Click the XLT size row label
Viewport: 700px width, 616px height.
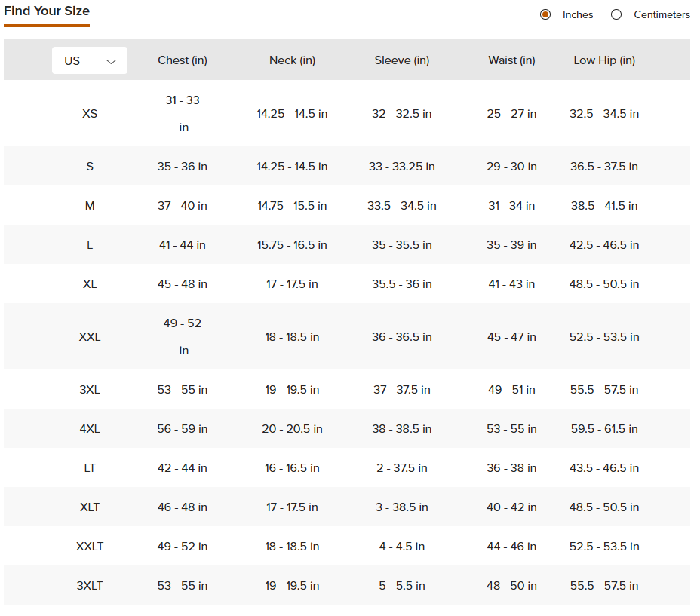[x=90, y=507]
